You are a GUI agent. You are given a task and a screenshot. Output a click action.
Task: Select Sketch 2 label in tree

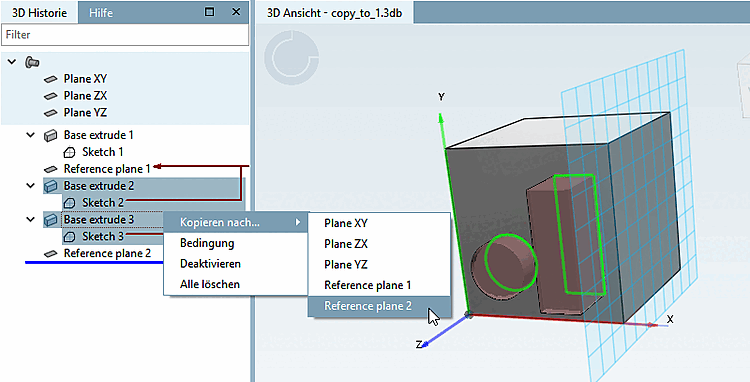[x=103, y=203]
